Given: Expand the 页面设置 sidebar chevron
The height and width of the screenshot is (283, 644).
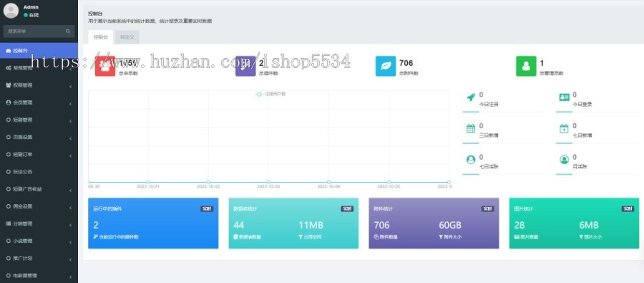Looking at the screenshot, I should coord(70,138).
